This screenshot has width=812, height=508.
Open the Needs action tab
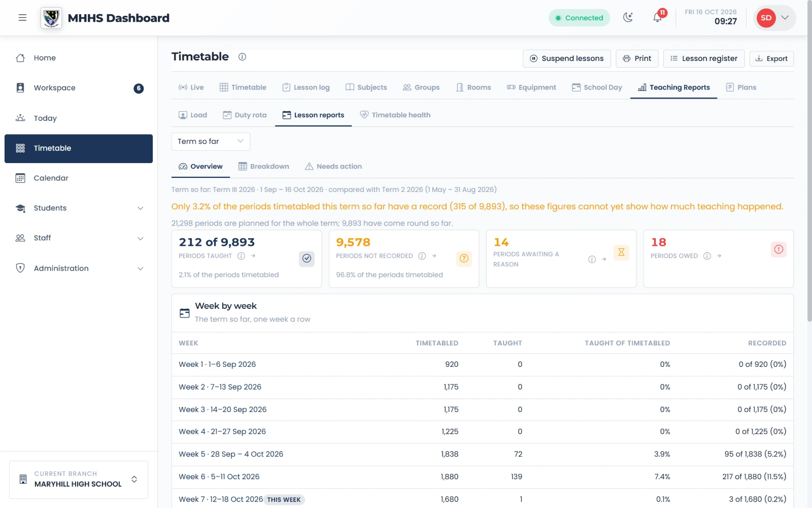tap(333, 167)
